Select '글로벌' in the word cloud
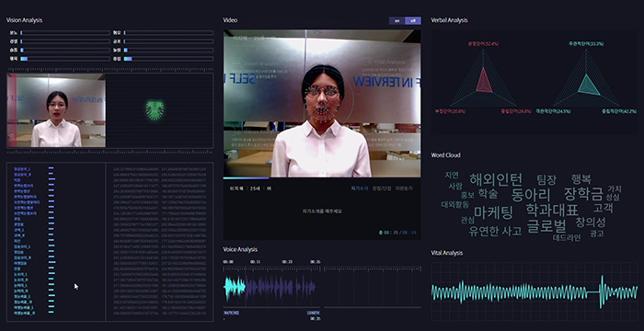644x331 pixels. click(546, 226)
